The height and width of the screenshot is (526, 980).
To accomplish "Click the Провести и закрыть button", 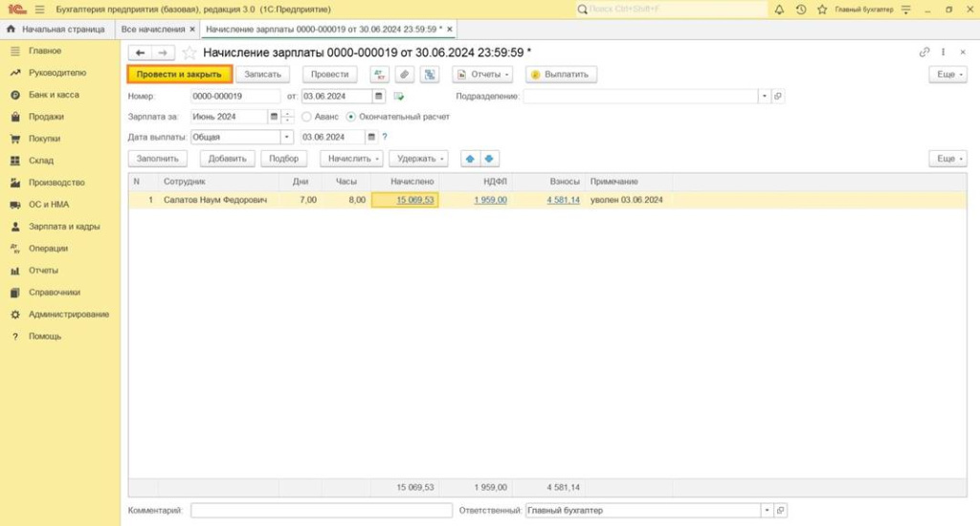I will pos(179,75).
